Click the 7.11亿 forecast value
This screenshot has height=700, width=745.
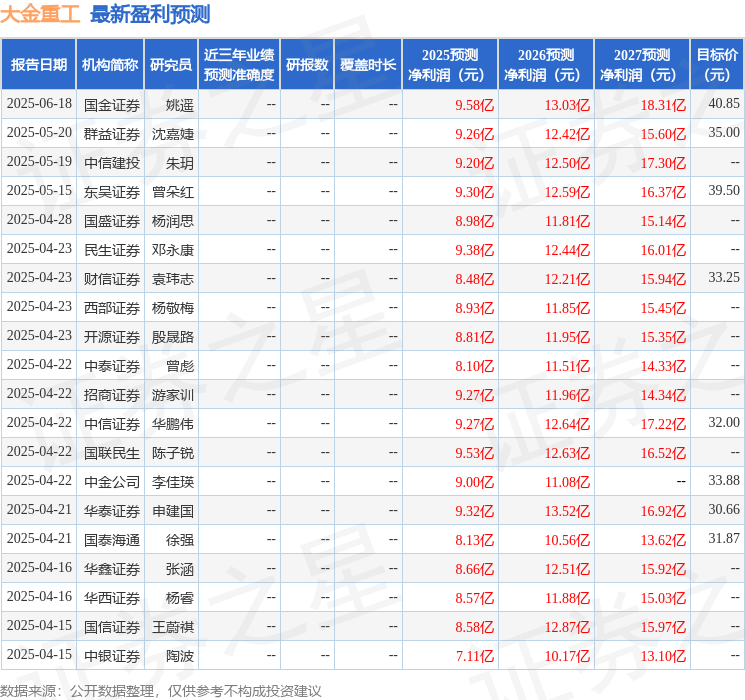tap(474, 655)
